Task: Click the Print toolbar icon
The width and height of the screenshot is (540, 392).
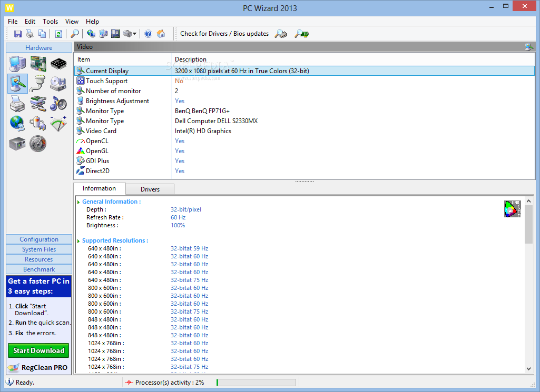Action: tap(30, 34)
